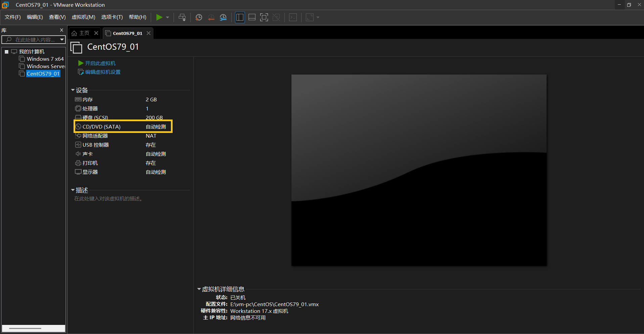Click the full screen mode icon
The height and width of the screenshot is (334, 644).
[x=264, y=17]
